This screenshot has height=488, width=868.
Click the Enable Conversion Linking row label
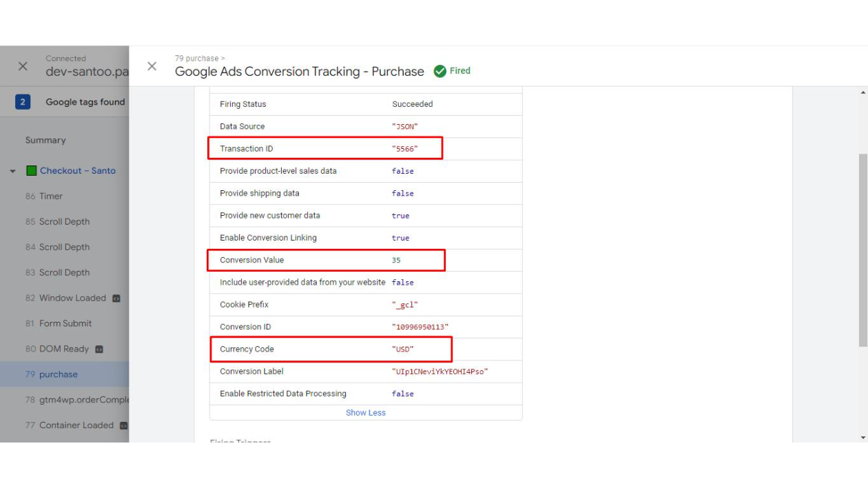(x=269, y=238)
